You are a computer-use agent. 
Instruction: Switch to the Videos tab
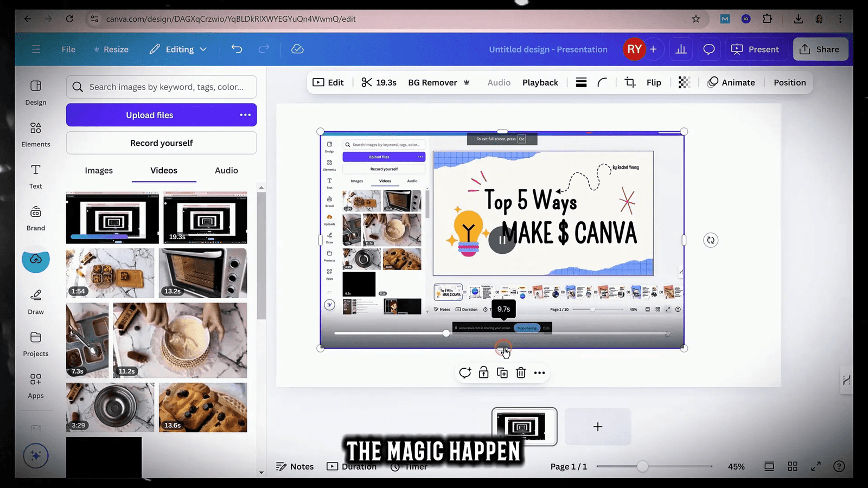pyautogui.click(x=164, y=170)
